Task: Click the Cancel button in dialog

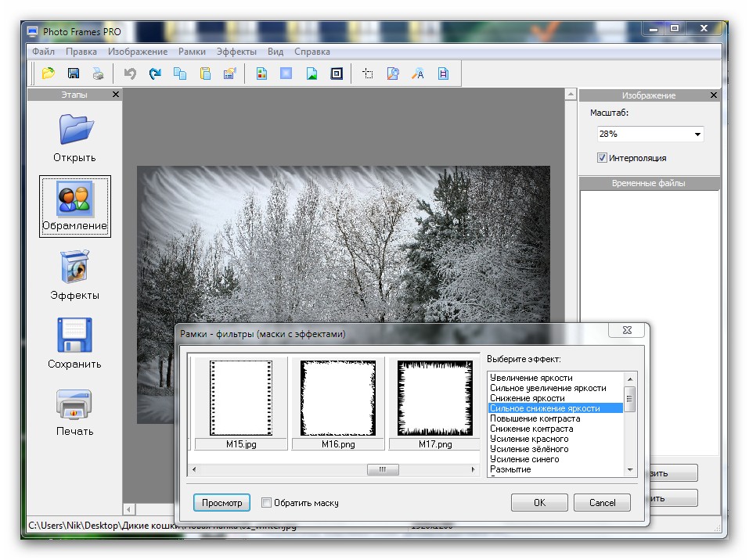Action: tap(602, 503)
